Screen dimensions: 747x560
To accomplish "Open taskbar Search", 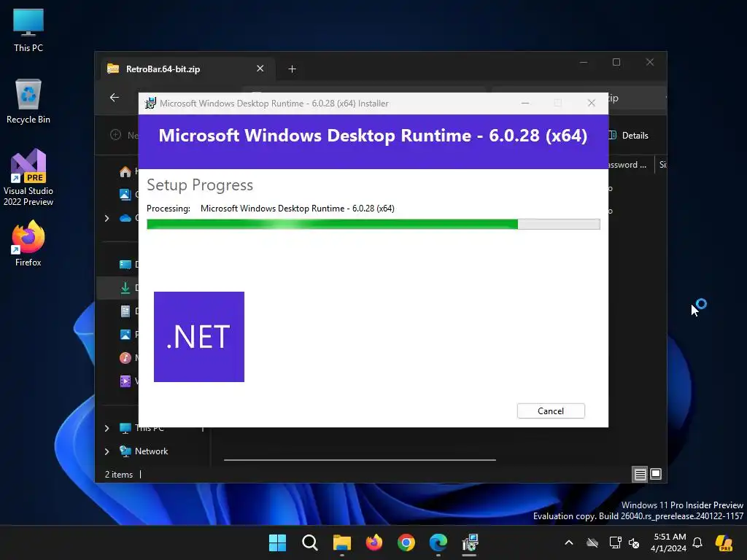I will click(309, 542).
